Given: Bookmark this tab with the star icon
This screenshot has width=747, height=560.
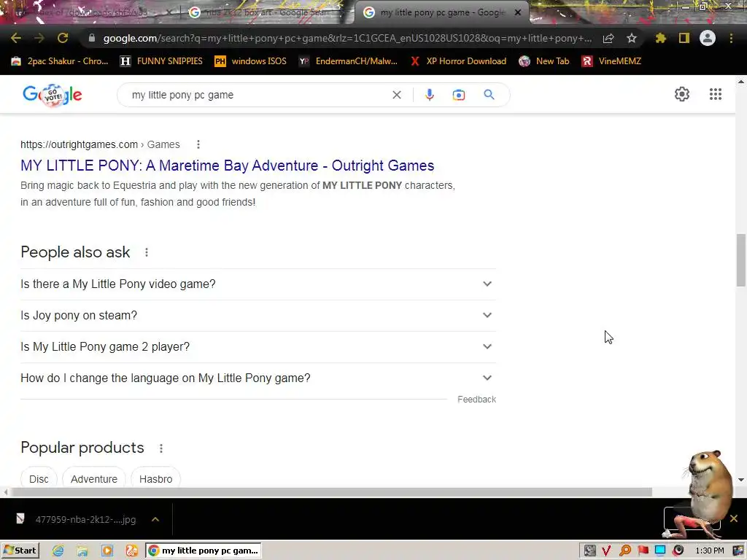Looking at the screenshot, I should click(x=632, y=38).
